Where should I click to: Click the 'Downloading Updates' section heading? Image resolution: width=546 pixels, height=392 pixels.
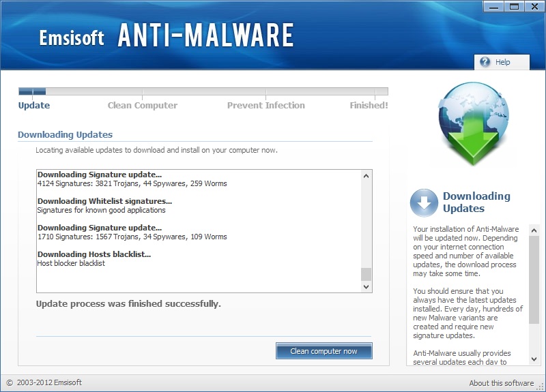coord(65,134)
